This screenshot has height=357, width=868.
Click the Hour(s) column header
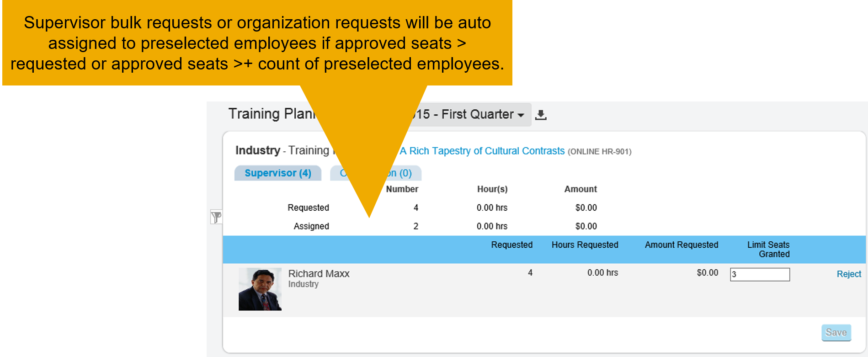pos(492,189)
